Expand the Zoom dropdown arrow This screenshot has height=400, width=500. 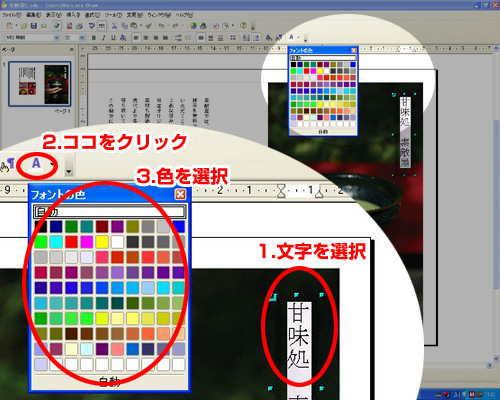click(233, 25)
